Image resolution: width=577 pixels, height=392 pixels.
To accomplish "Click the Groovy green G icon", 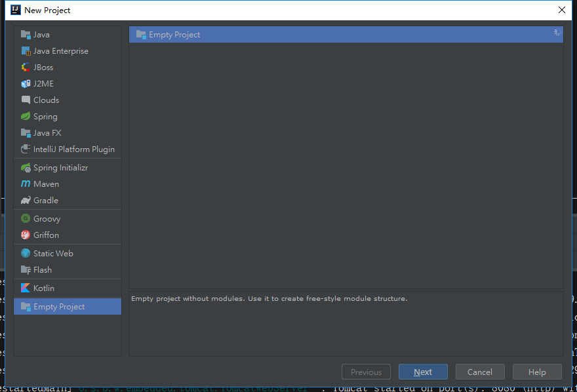I will pos(26,219).
